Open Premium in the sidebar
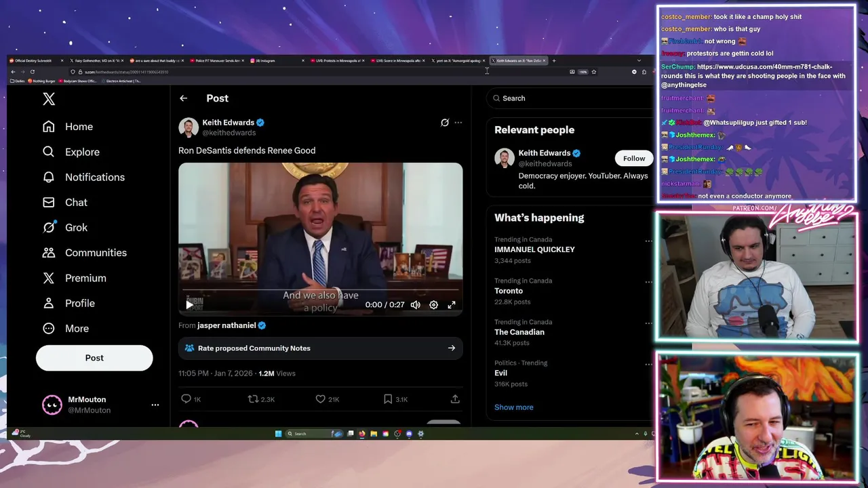Viewport: 868px width, 488px height. 75,278
